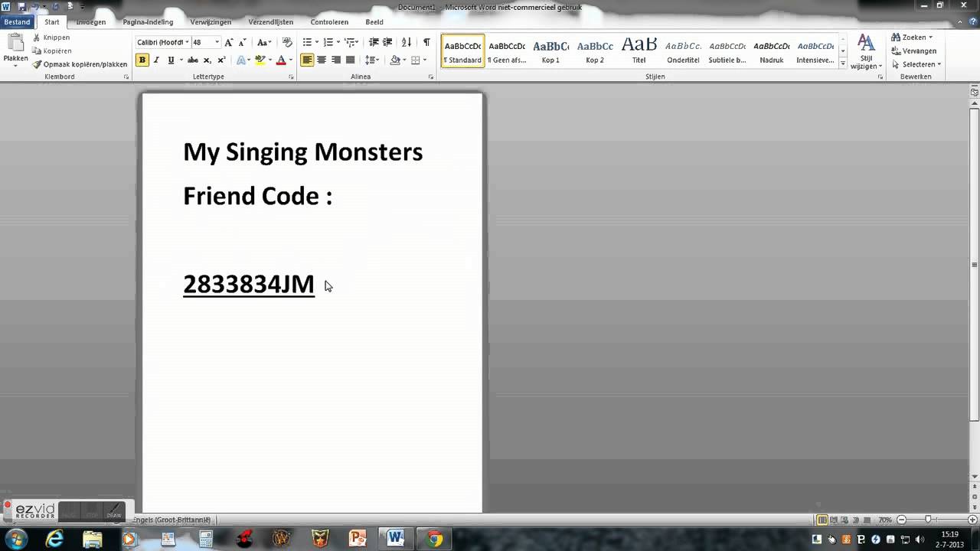
Task: Apply superscript formatting
Action: pos(221,60)
